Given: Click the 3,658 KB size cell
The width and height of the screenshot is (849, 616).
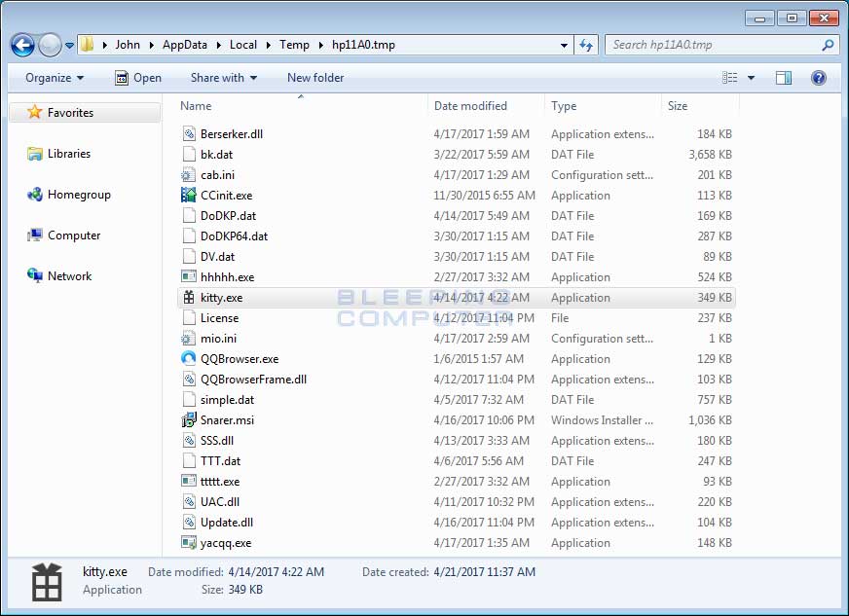Looking at the screenshot, I should pos(710,155).
